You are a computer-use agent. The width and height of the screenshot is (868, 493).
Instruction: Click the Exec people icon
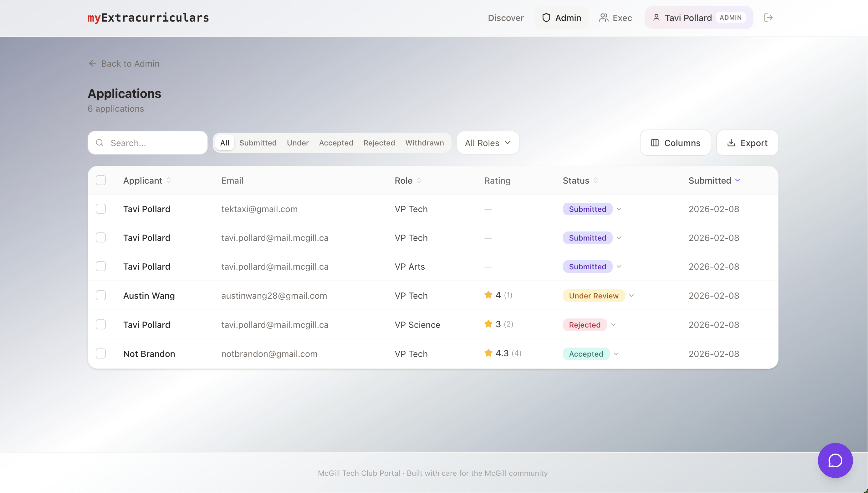tap(604, 18)
